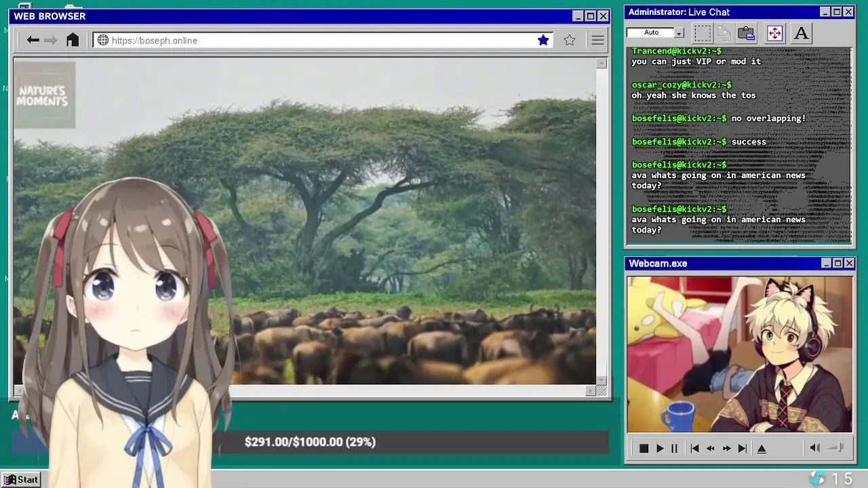Image resolution: width=868 pixels, height=488 pixels.
Task: Open the Start menu
Action: (21, 480)
